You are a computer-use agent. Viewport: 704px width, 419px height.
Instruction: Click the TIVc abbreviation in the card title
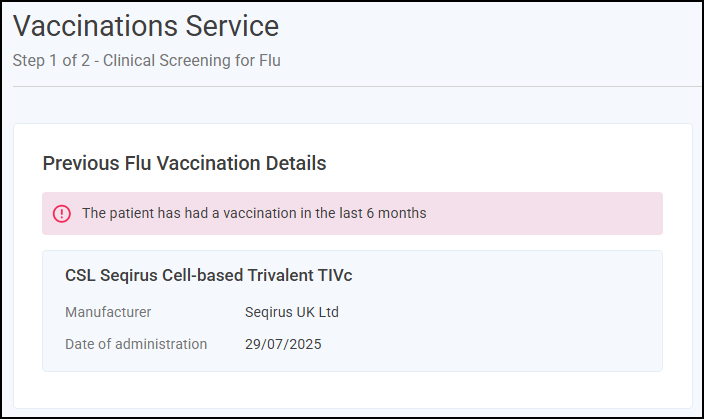334,275
